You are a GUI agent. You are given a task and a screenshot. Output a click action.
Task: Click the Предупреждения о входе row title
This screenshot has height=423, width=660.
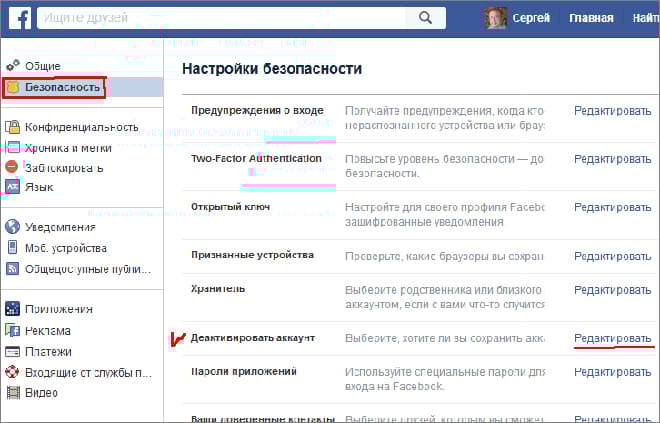pos(257,110)
